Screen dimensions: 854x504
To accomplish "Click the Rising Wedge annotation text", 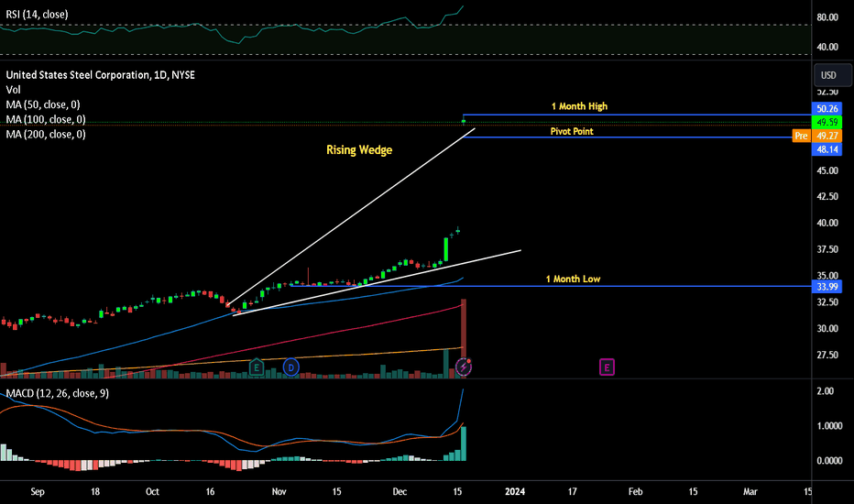I will pyautogui.click(x=359, y=150).
